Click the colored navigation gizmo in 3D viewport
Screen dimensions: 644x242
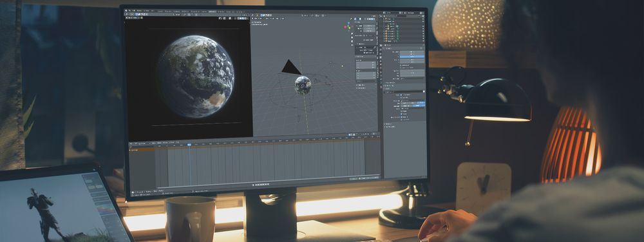348,26
